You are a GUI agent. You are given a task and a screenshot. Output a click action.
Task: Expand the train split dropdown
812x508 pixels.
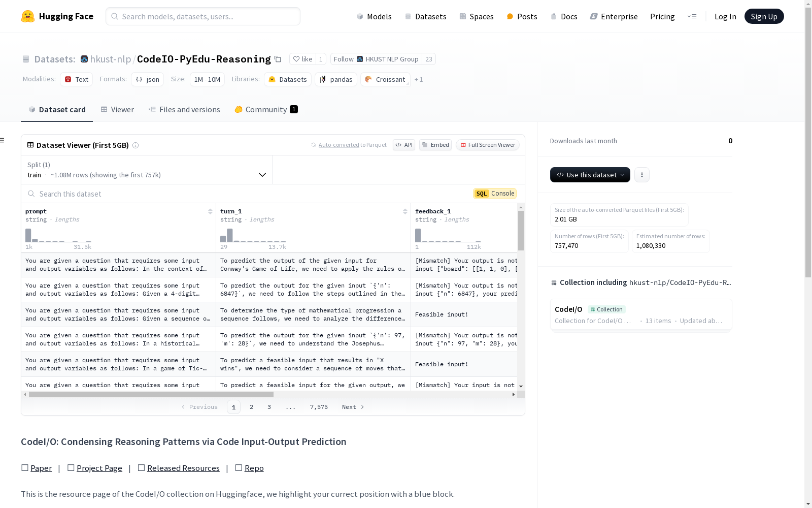262,174
